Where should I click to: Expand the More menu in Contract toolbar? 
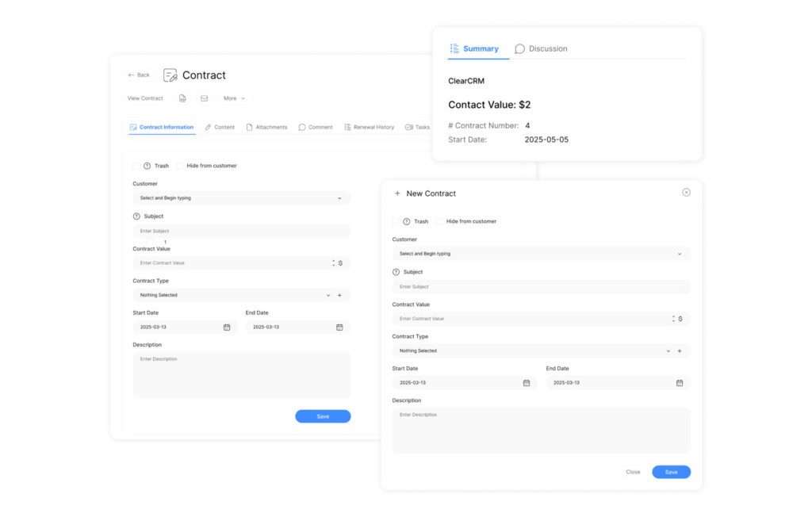233,98
